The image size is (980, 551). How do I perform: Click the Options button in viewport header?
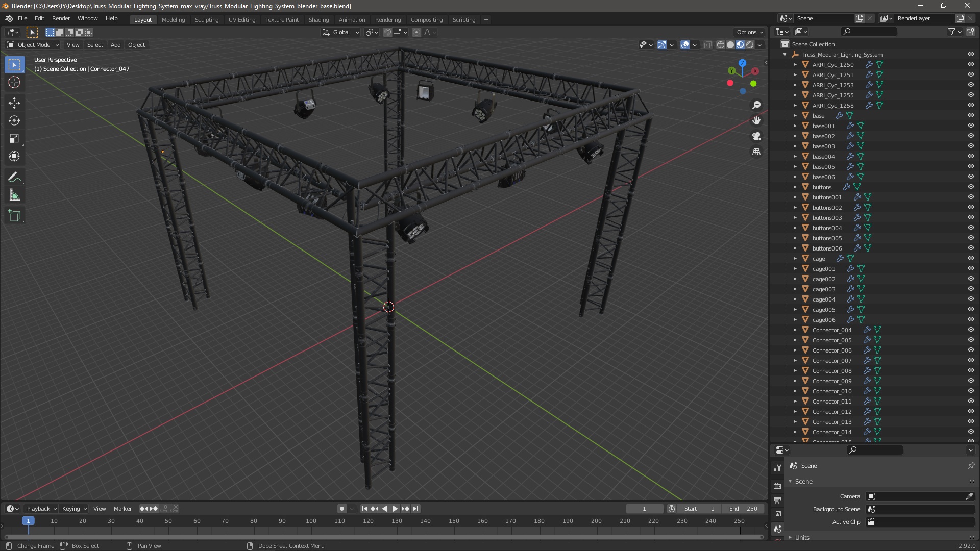pyautogui.click(x=749, y=32)
